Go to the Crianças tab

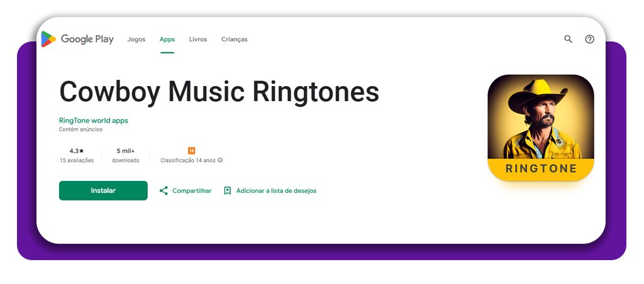pyautogui.click(x=234, y=39)
